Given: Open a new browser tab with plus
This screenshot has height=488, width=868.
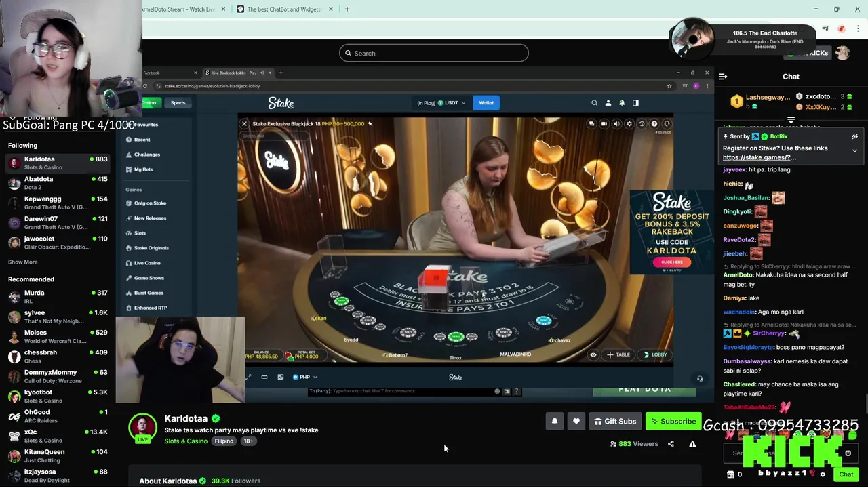Looking at the screenshot, I should point(347,9).
